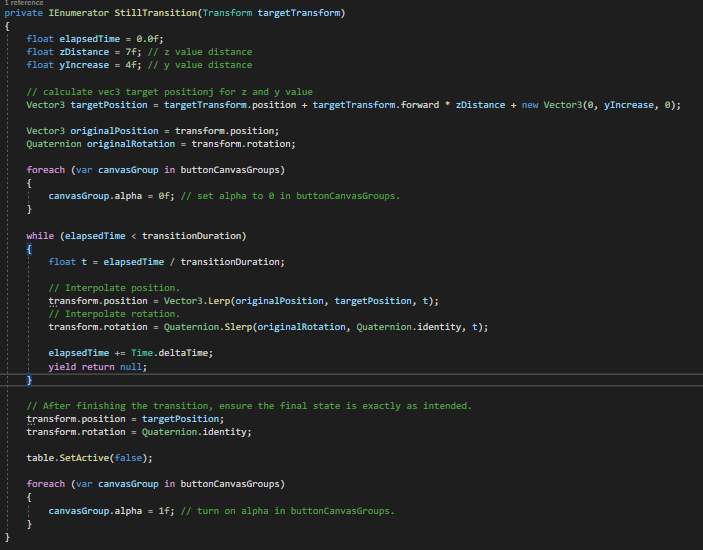
Task: Click the '// z value distance' comment
Action: click(x=200, y=52)
